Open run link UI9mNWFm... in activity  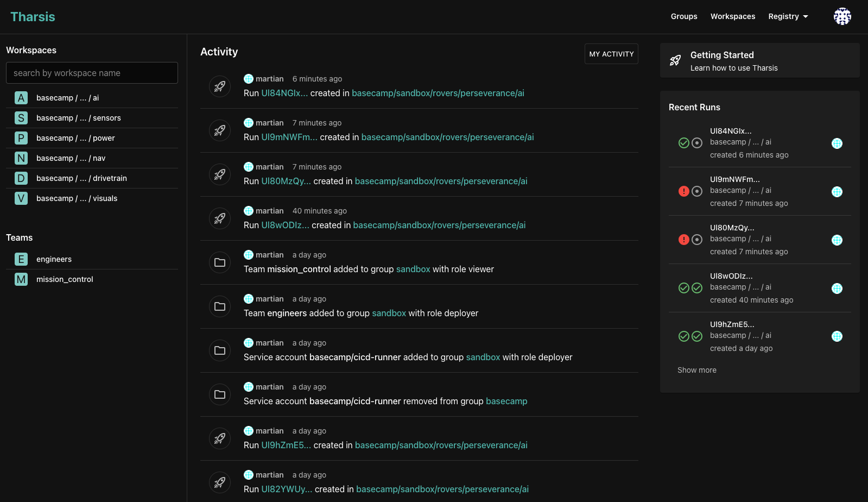click(289, 137)
